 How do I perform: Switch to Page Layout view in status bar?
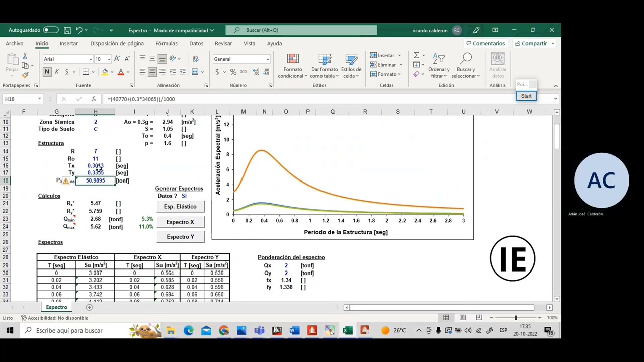click(x=462, y=318)
